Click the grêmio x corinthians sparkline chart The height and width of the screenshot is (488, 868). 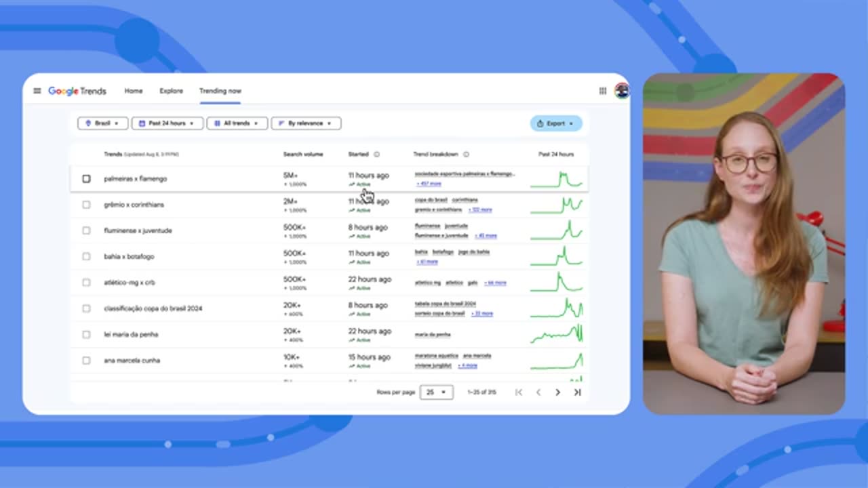[x=556, y=205]
